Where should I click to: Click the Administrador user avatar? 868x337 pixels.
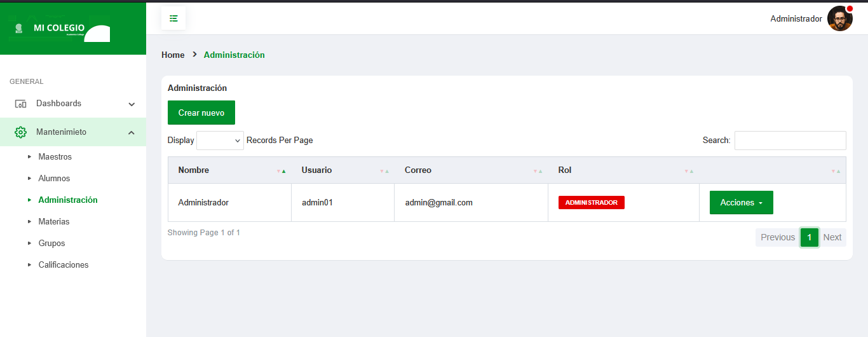pyautogui.click(x=839, y=19)
